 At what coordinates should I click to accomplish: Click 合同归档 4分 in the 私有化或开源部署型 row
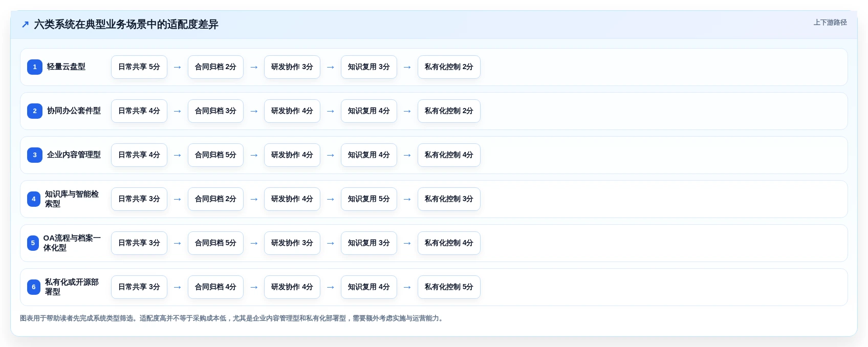pyautogui.click(x=215, y=287)
